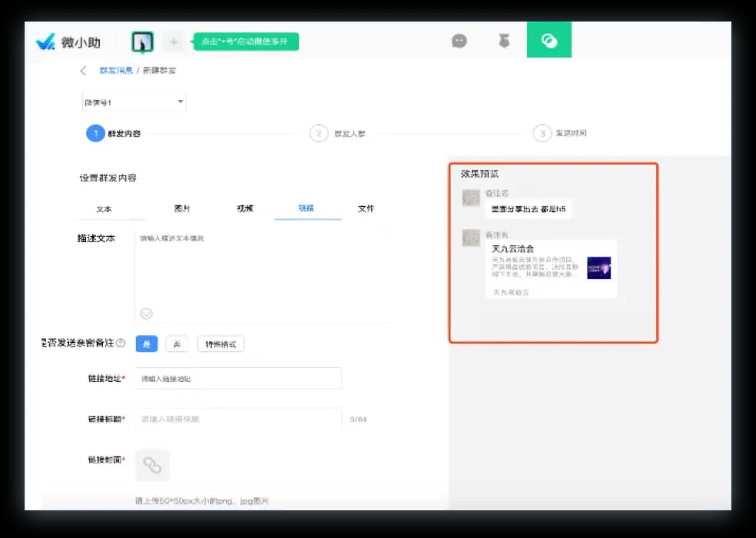This screenshot has width=756, height=538.
Task: Click the help question mark beside 亲密备注
Action: (121, 343)
